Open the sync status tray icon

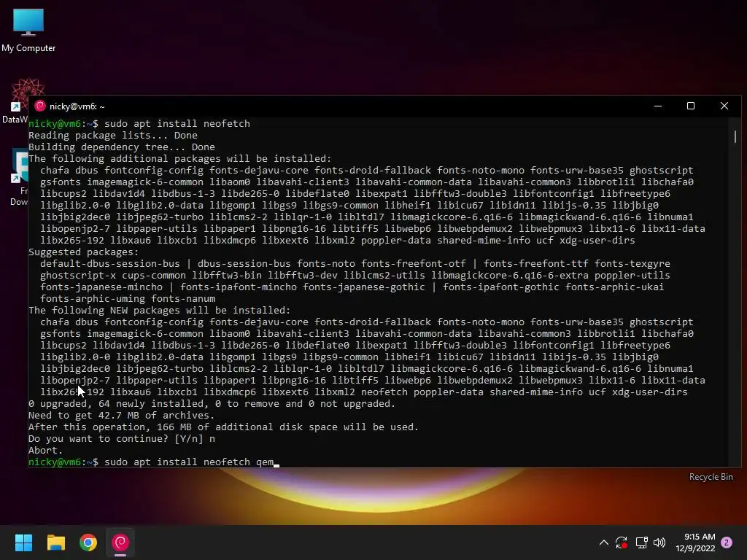pyautogui.click(x=622, y=542)
